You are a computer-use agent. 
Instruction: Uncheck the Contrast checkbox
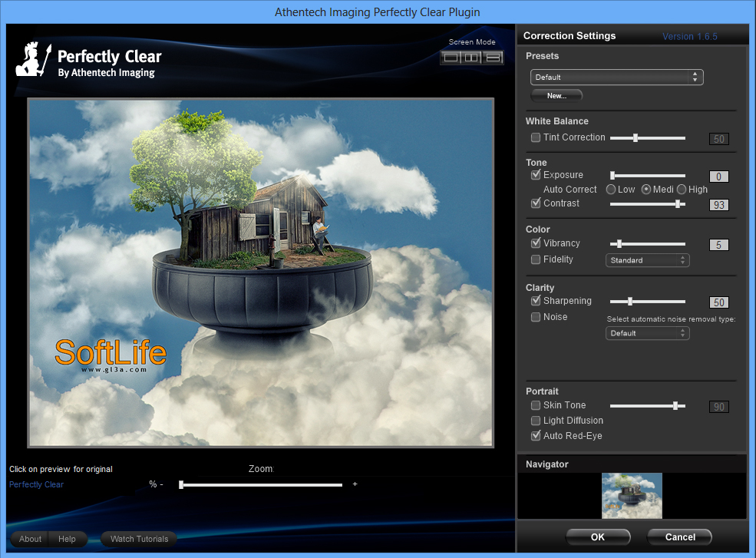(535, 203)
